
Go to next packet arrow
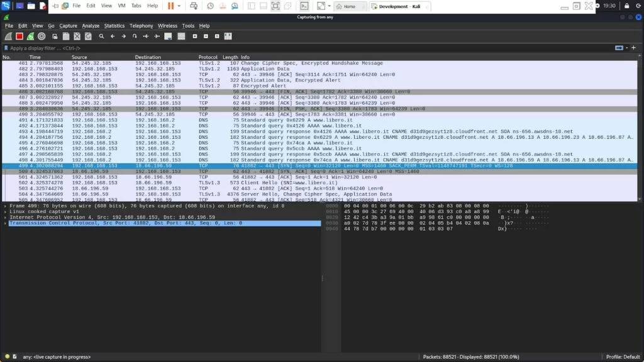(x=123, y=36)
